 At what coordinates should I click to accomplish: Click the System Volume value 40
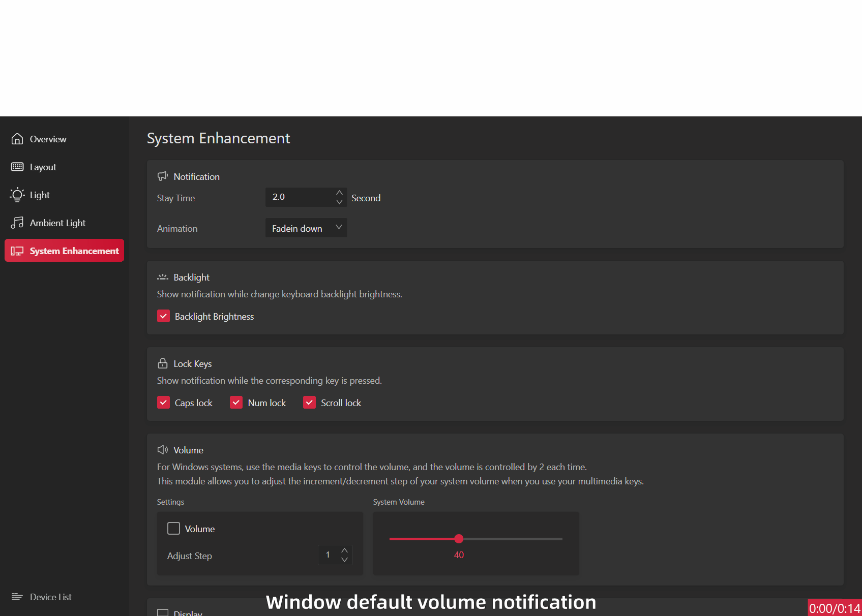(x=459, y=555)
